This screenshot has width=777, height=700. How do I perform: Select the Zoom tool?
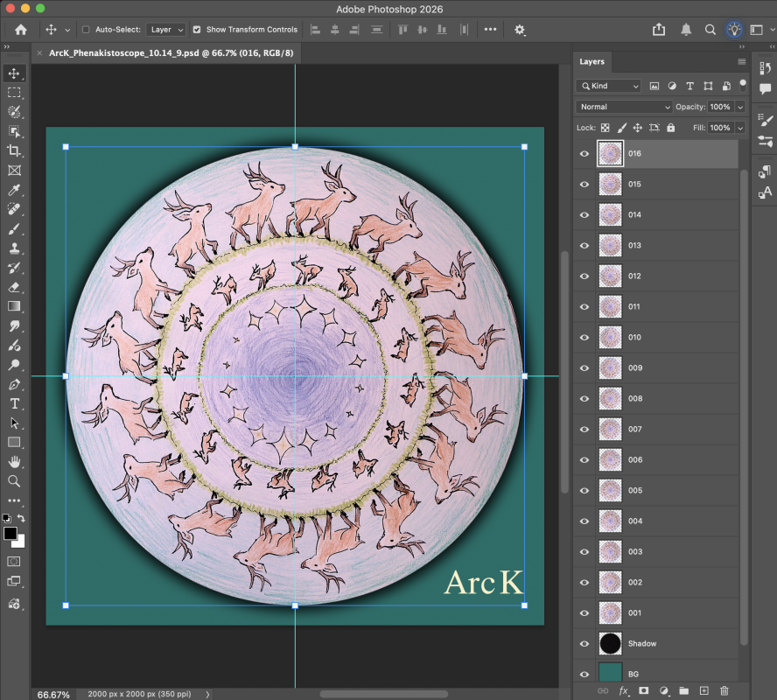coord(14,481)
